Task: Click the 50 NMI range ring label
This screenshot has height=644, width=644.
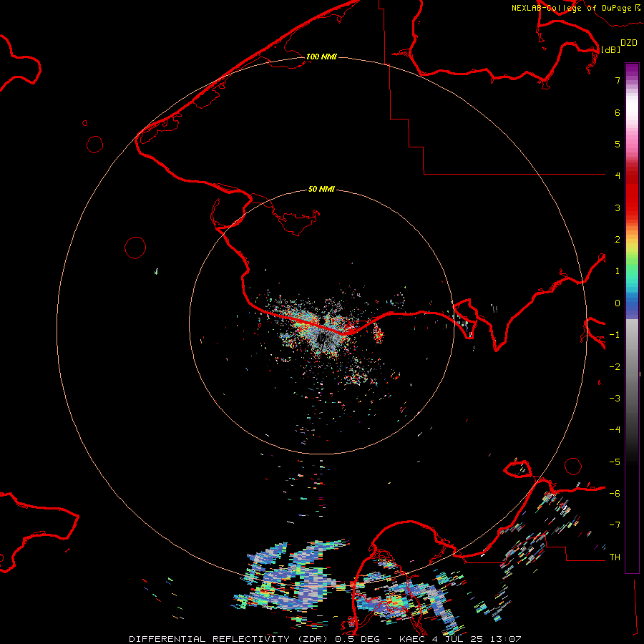Action: tap(321, 189)
